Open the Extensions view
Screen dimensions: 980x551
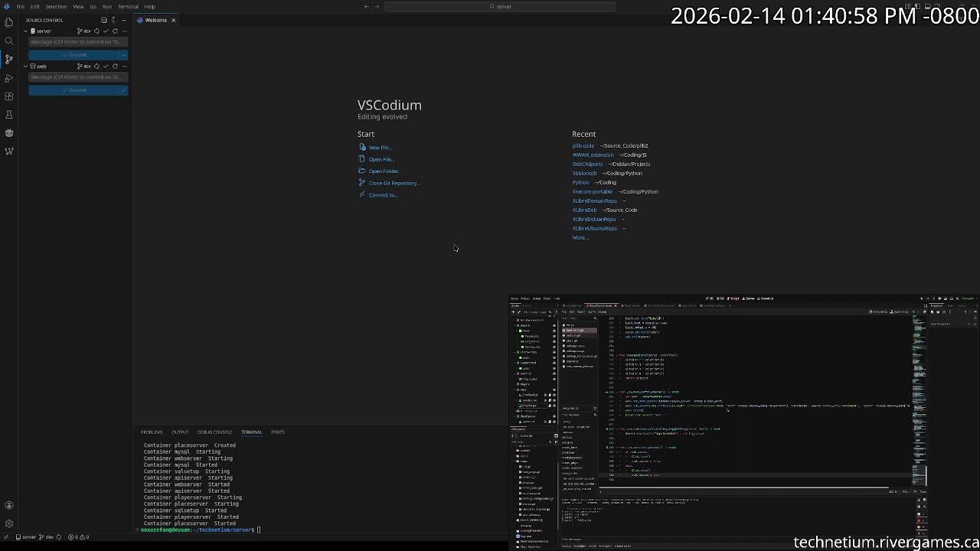pos(9,96)
